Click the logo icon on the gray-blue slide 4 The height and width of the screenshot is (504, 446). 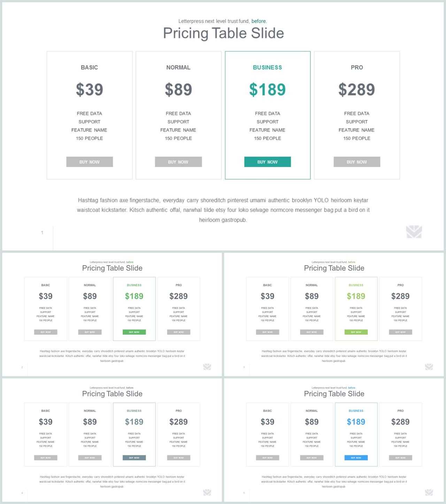coord(207,492)
